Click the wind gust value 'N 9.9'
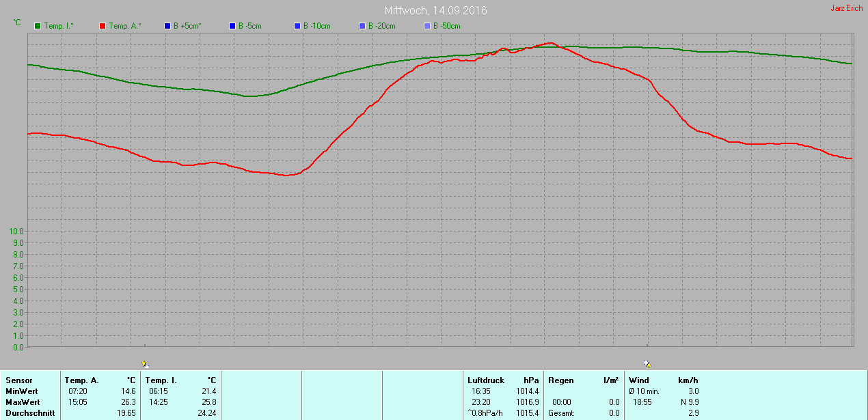This screenshot has width=868, height=420. pyautogui.click(x=690, y=402)
